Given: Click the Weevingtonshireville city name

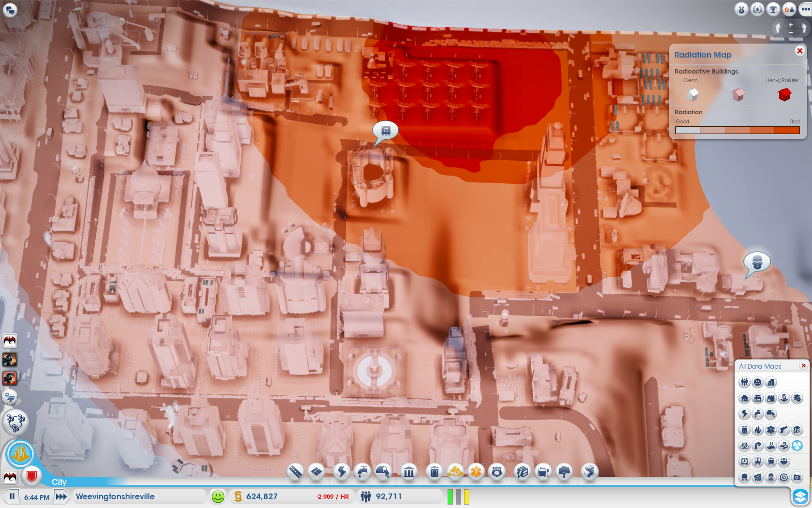Looking at the screenshot, I should [x=115, y=496].
